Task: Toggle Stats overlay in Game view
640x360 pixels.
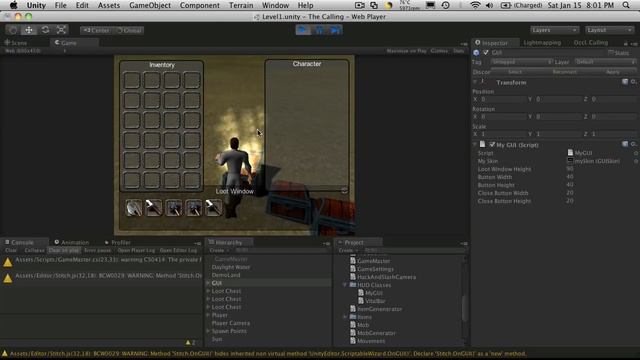Action: [458, 51]
